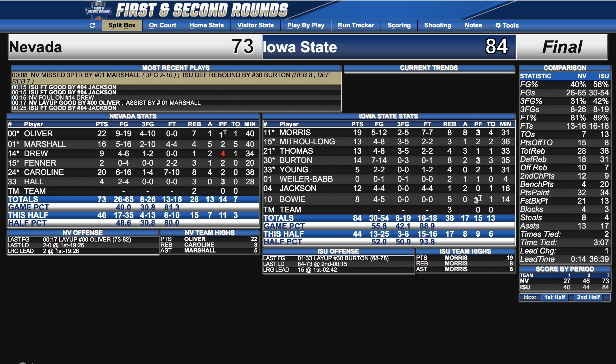Viewport: 616px width, 364px height.
Task: Select the BOWIE player row
Action: [389, 199]
